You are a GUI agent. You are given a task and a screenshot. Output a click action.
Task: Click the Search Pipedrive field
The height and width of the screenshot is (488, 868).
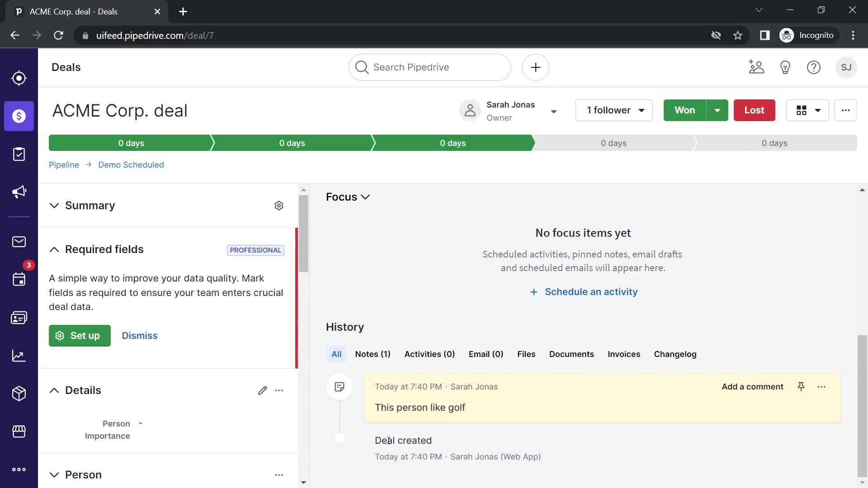coord(430,67)
